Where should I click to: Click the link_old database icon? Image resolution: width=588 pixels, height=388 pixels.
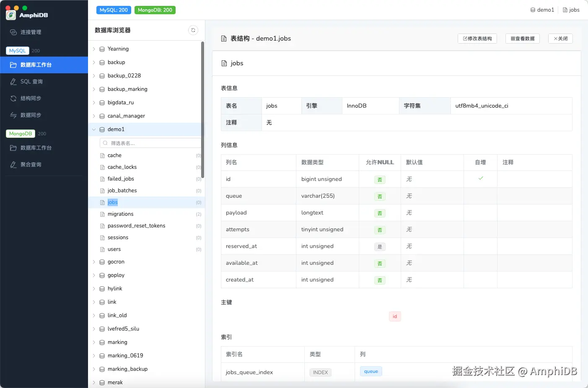coord(102,316)
